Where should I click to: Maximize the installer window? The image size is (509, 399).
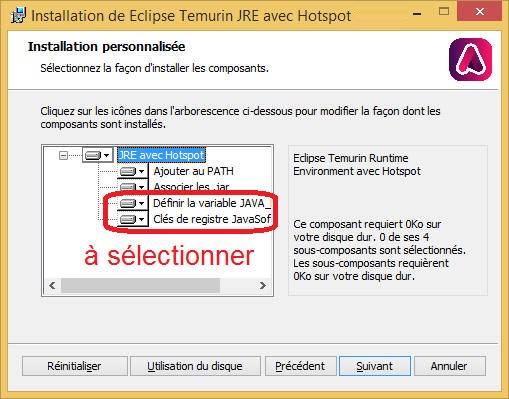pyautogui.click(x=444, y=12)
